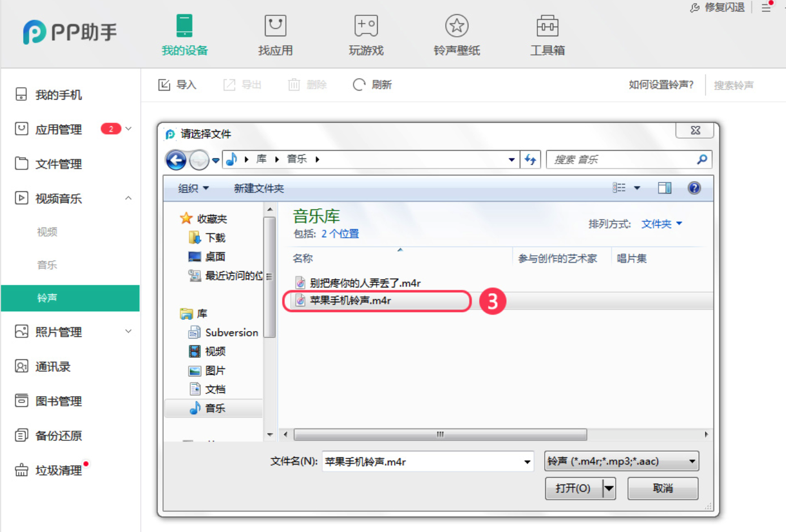Select the highlighted 铃声 sidebar item
786x532 pixels.
coord(70,298)
